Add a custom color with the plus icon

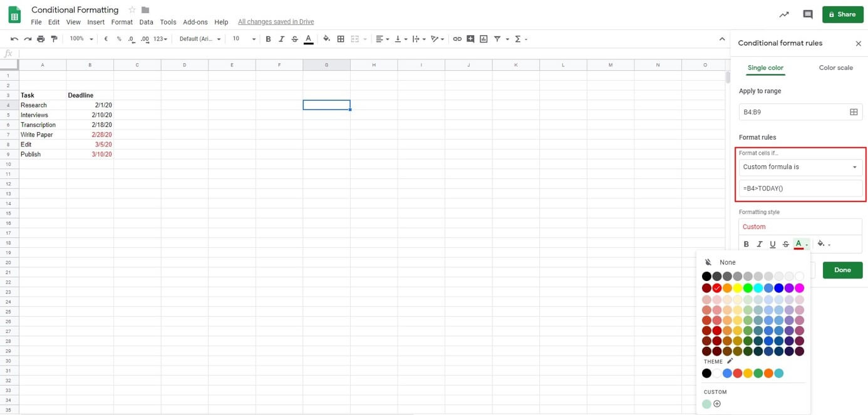[x=717, y=404]
